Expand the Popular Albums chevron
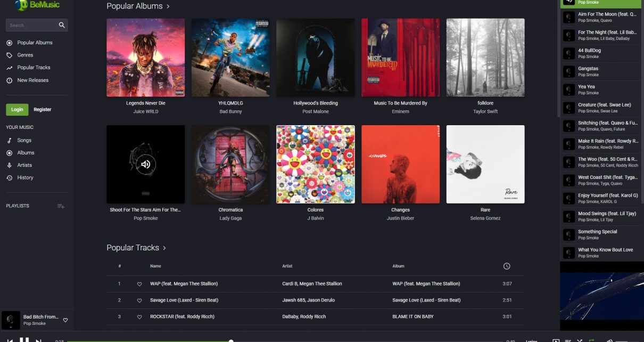This screenshot has height=342, width=644. (168, 6)
